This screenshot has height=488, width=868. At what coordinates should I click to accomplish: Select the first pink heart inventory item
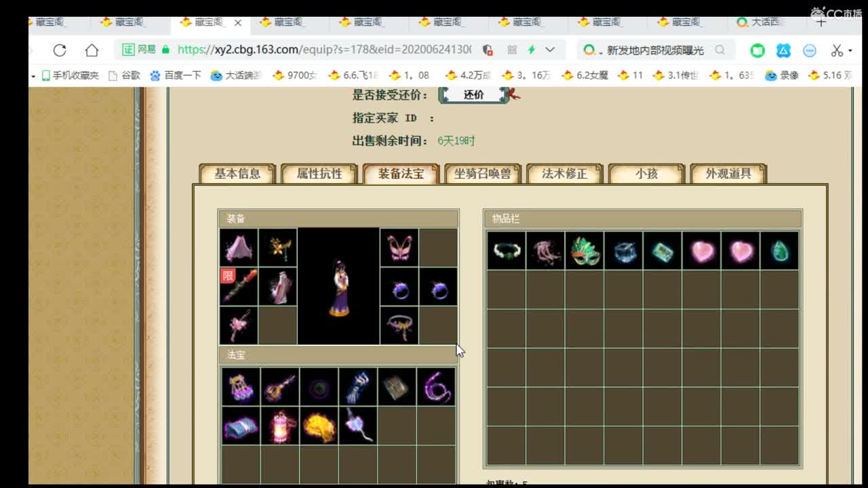pyautogui.click(x=701, y=251)
